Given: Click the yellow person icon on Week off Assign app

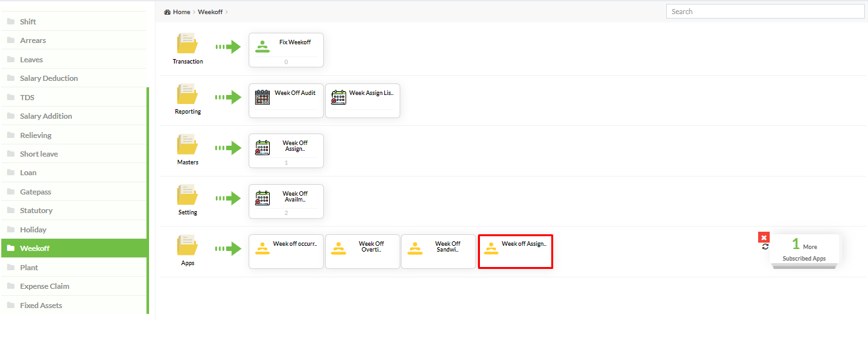Looking at the screenshot, I should tap(491, 248).
